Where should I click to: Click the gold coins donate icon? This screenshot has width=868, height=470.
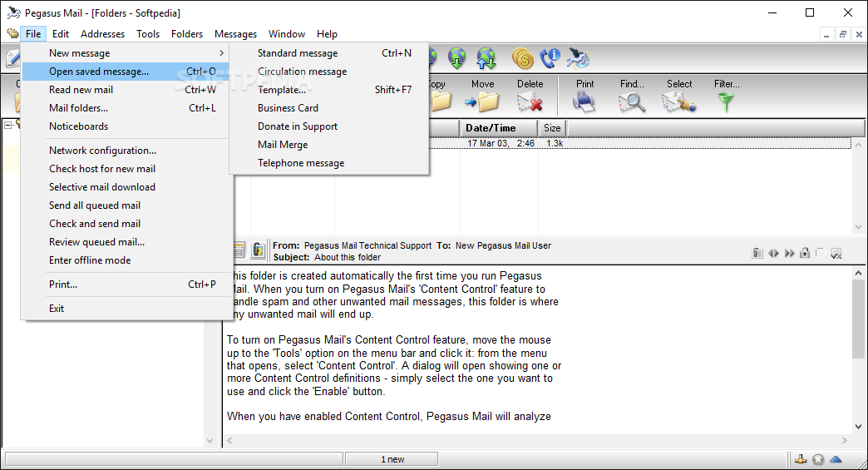pos(523,58)
